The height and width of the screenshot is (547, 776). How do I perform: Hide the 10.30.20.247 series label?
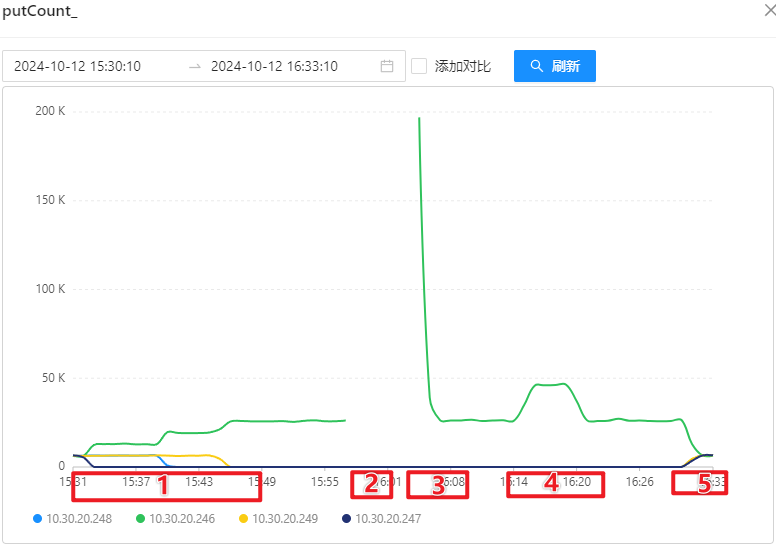pyautogui.click(x=391, y=519)
